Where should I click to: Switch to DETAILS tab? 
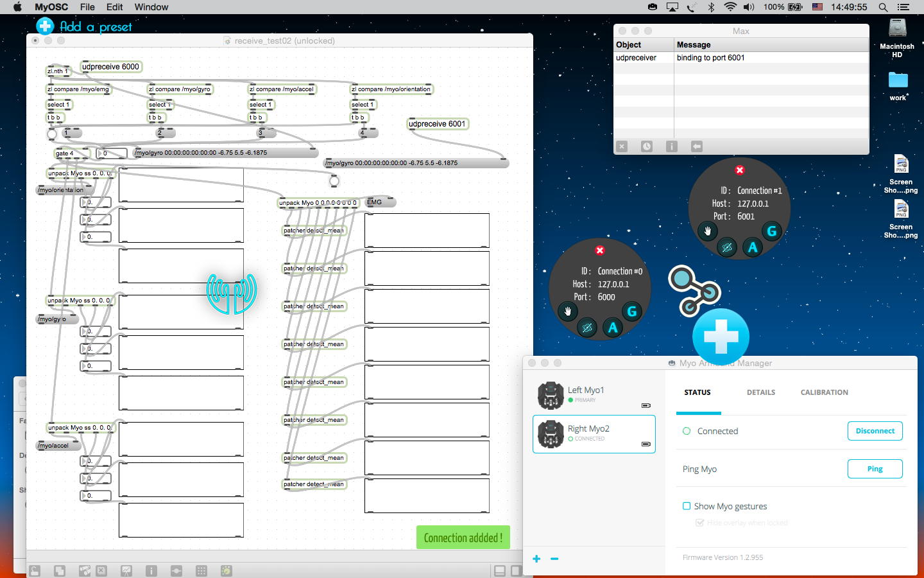coord(761,392)
